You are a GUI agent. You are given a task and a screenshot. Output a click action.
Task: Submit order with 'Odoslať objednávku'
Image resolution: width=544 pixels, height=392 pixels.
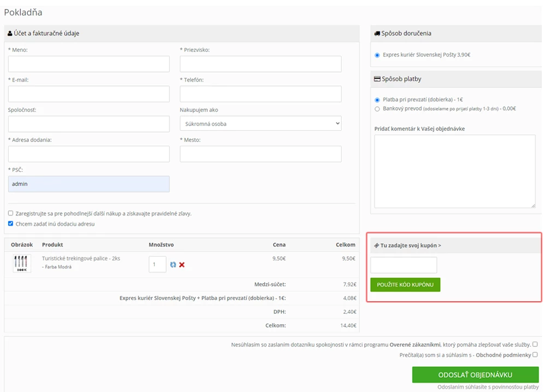point(475,375)
